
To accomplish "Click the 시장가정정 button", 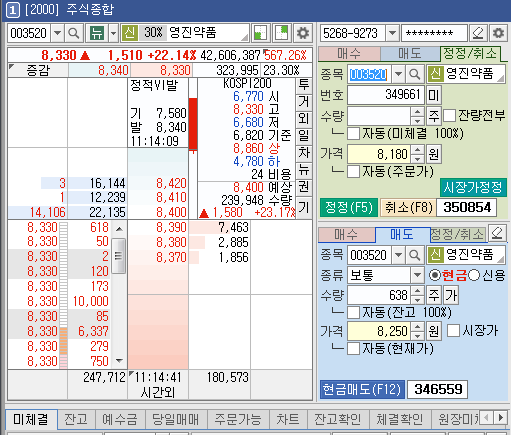I will point(473,187).
